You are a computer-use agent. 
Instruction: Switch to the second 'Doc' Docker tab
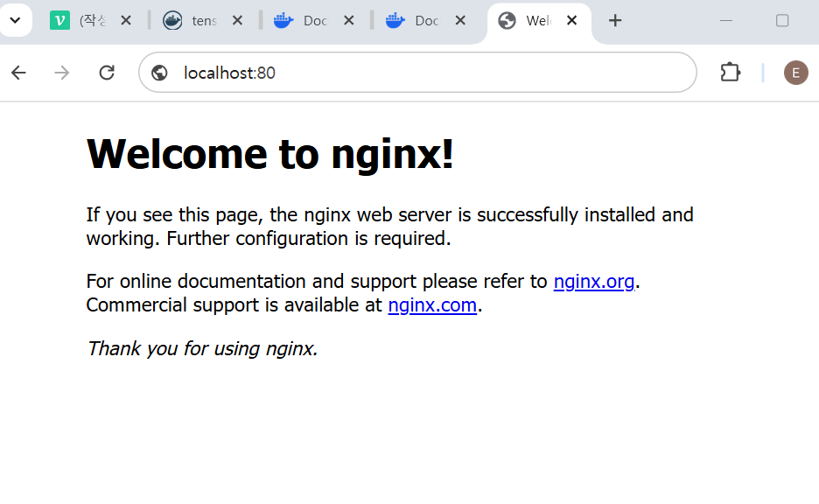tap(424, 20)
